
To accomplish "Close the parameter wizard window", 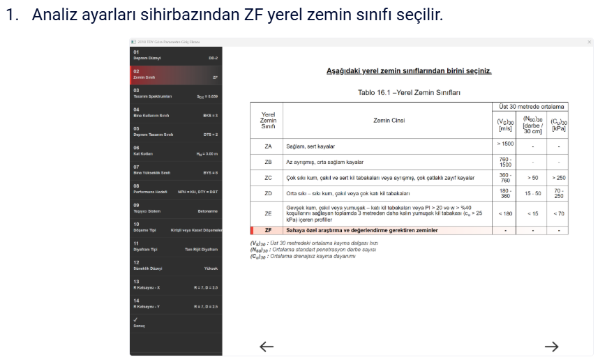I will tap(589, 43).
